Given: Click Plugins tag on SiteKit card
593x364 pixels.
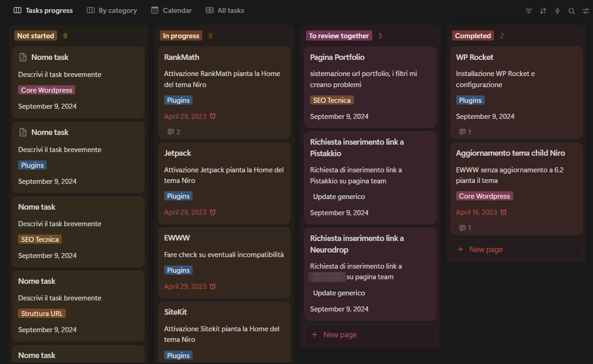Looking at the screenshot, I should point(178,356).
